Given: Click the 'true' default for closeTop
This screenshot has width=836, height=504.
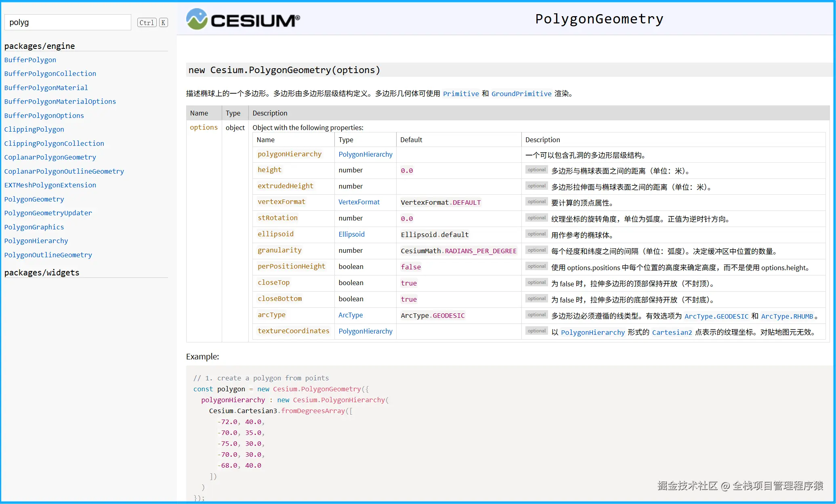Looking at the screenshot, I should click(x=409, y=283).
